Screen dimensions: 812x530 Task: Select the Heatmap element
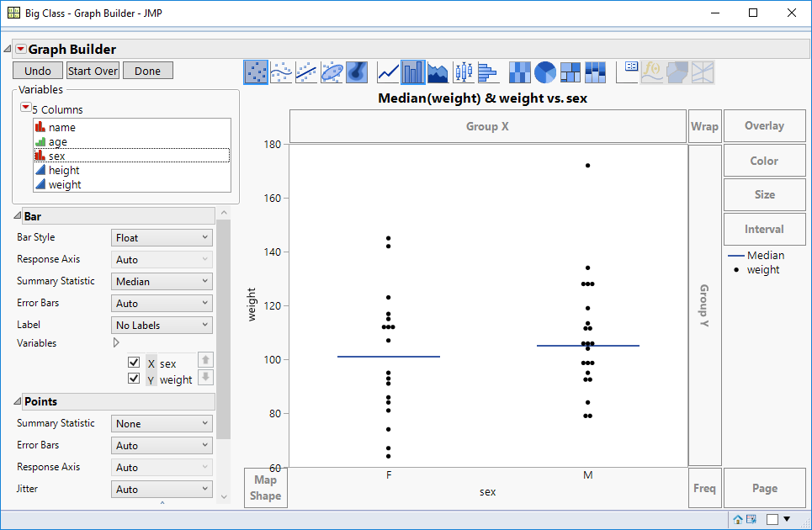519,72
